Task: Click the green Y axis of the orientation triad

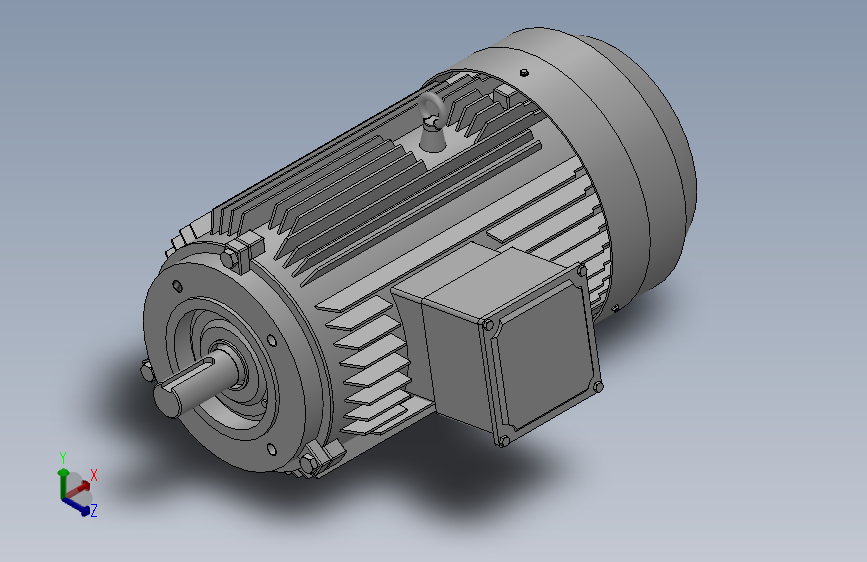Action: pos(62,483)
